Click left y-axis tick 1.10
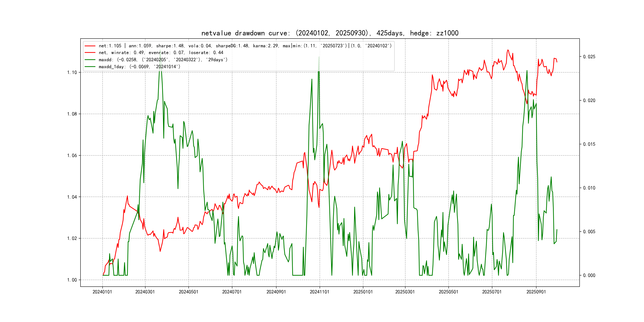The height and width of the screenshot is (322, 644). (72, 73)
